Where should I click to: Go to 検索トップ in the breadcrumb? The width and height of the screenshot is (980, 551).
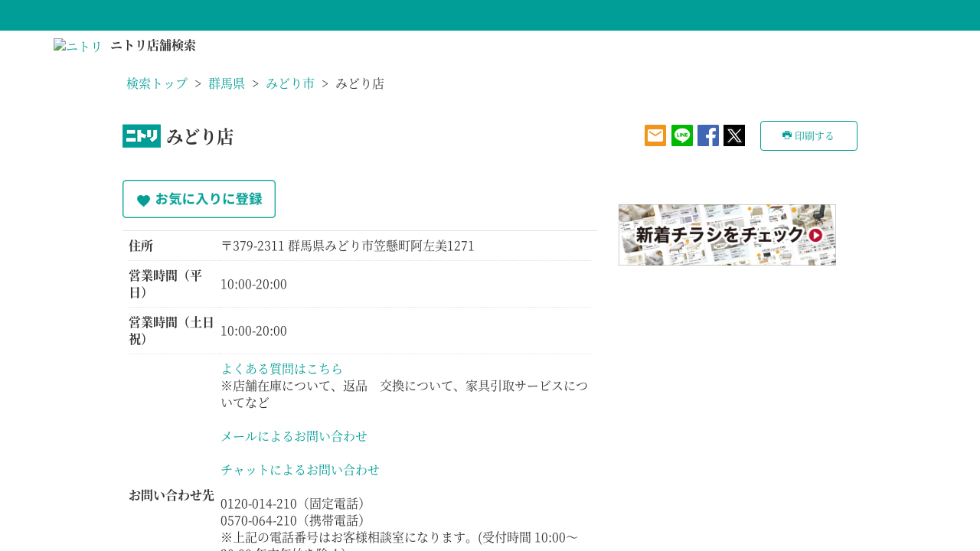[x=157, y=83]
